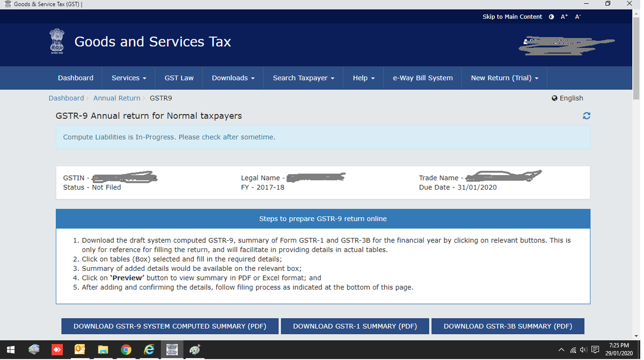Click the Due Date - 31/01/2020 text
This screenshot has width=644, height=360.
pyautogui.click(x=458, y=188)
